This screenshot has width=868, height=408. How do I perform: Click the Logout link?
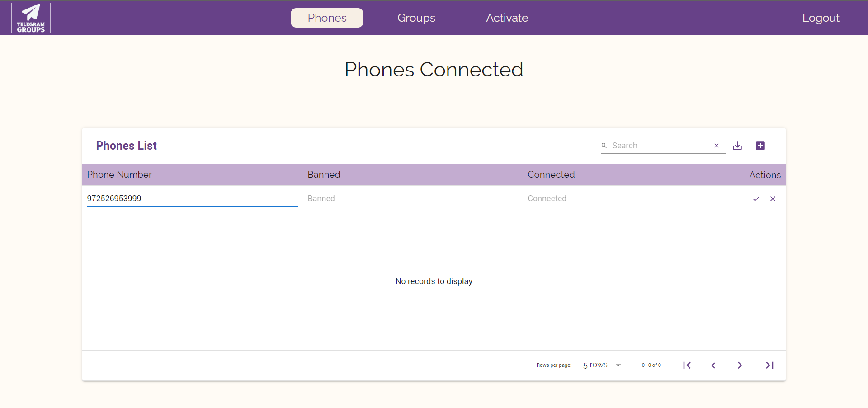tap(821, 18)
